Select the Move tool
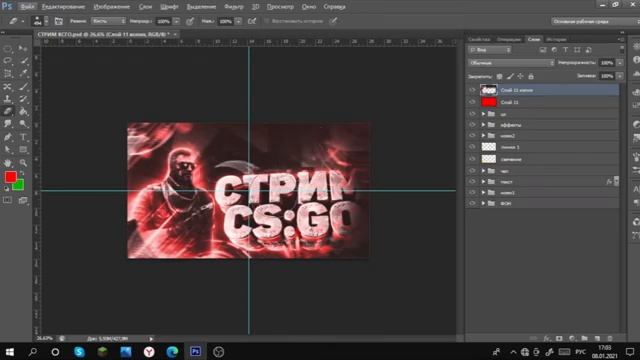 [x=23, y=49]
